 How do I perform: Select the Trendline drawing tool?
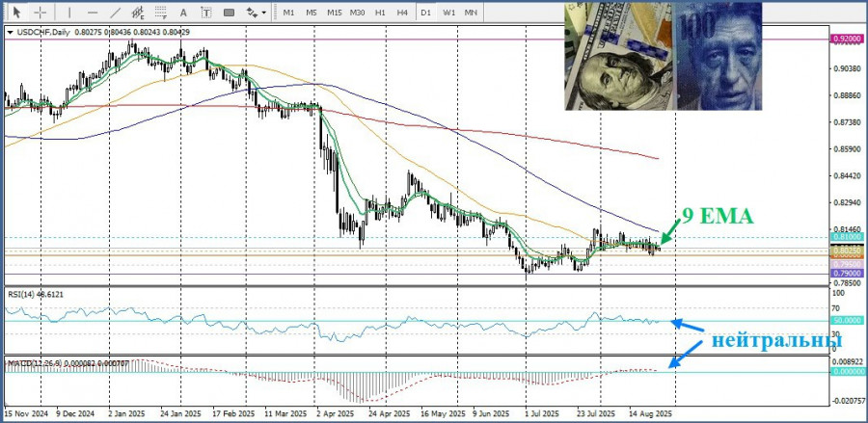116,13
